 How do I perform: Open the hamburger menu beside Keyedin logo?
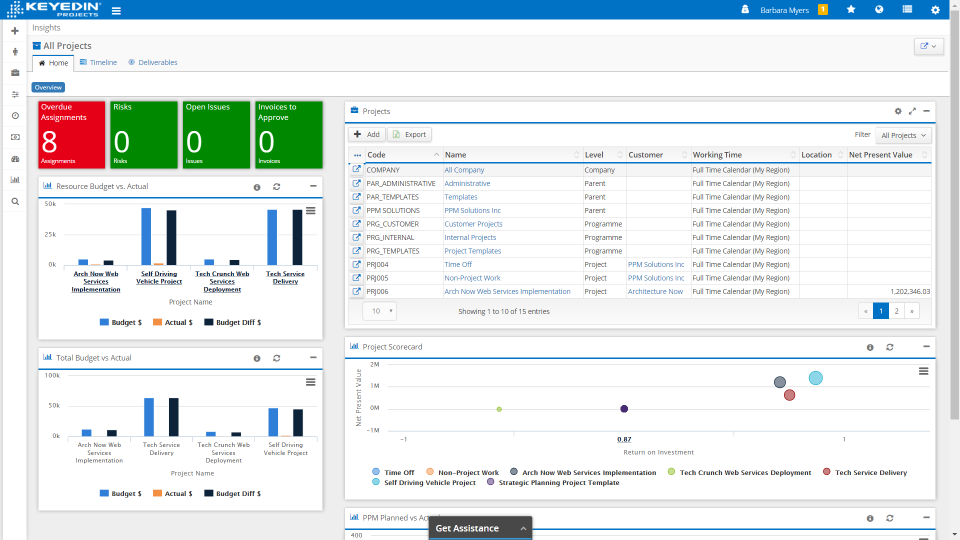tap(116, 10)
